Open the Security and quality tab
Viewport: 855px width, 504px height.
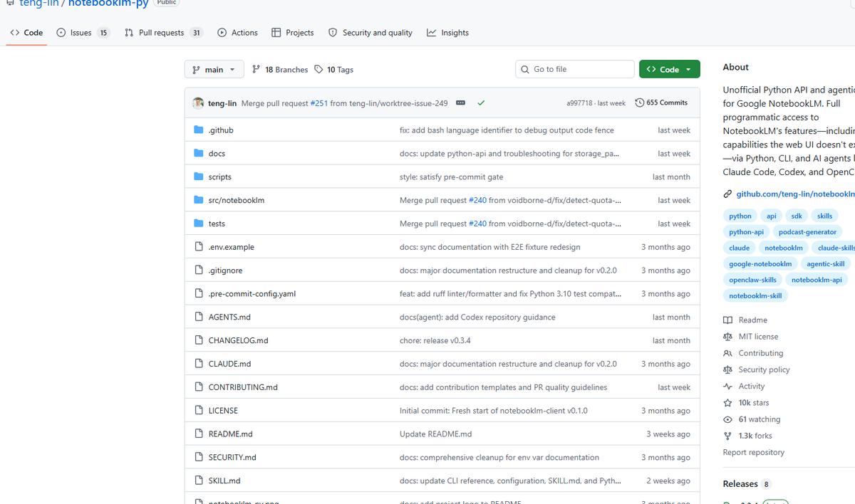tap(370, 33)
